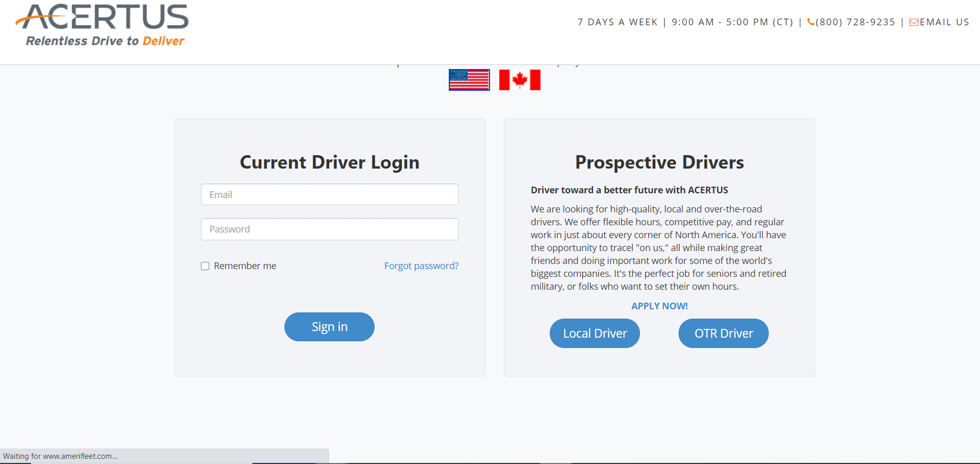Apply as a Local Driver

click(595, 334)
